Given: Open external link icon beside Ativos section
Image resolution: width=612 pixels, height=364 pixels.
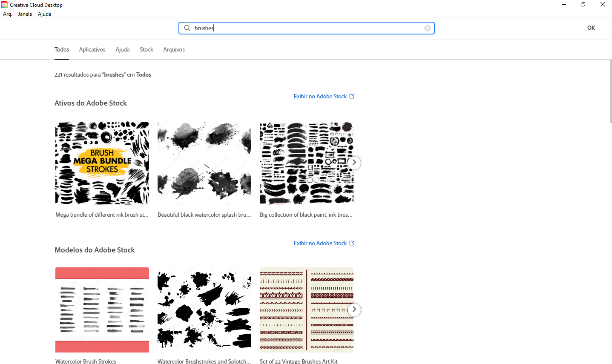Looking at the screenshot, I should (352, 96).
